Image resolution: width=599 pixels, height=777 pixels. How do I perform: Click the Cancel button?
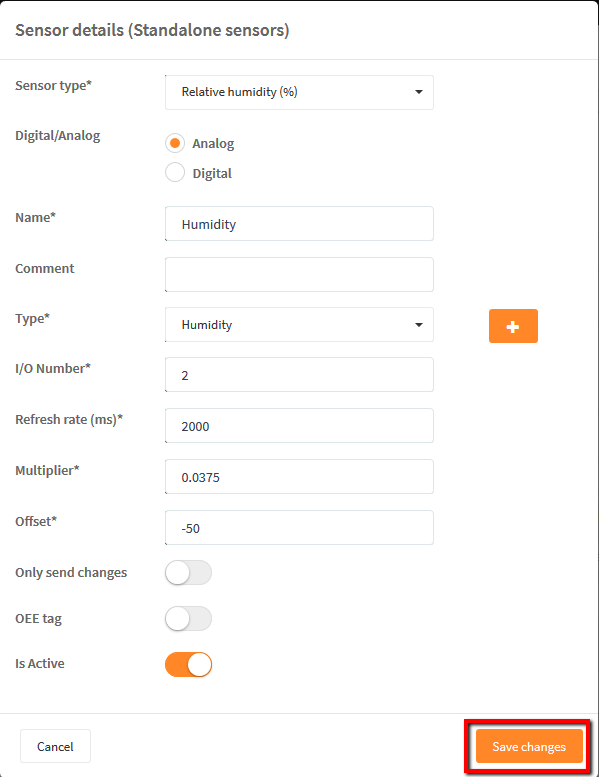point(55,746)
